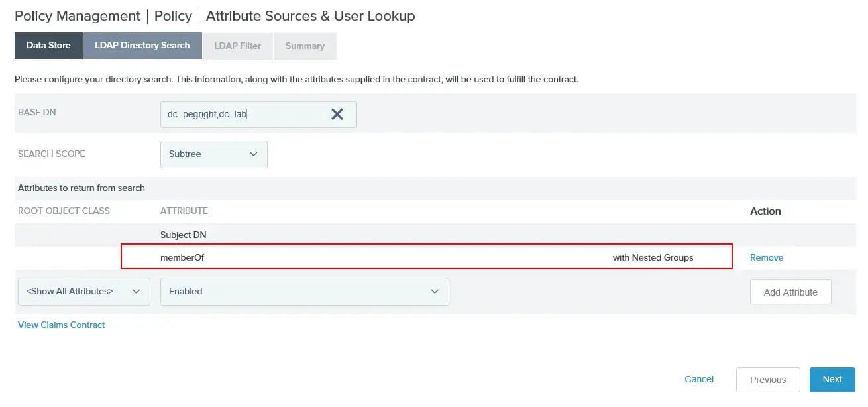
Task: Proceed with the Next button
Action: tap(832, 379)
